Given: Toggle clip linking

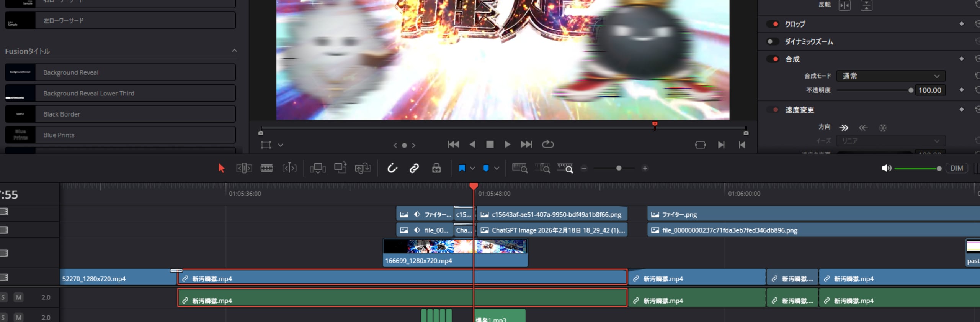Looking at the screenshot, I should coord(414,168).
